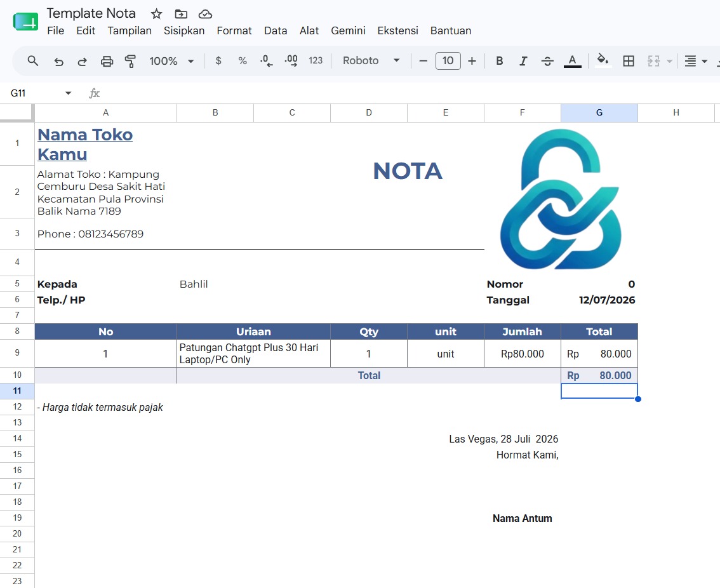The height and width of the screenshot is (588, 720).
Task: Expand the 100% zoom dropdown
Action: [x=171, y=60]
